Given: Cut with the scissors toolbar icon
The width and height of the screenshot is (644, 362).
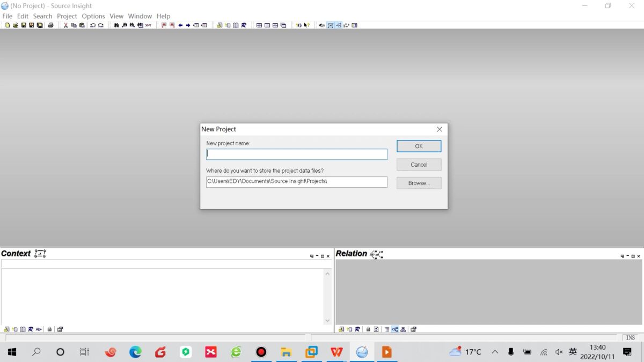Looking at the screenshot, I should (65, 25).
